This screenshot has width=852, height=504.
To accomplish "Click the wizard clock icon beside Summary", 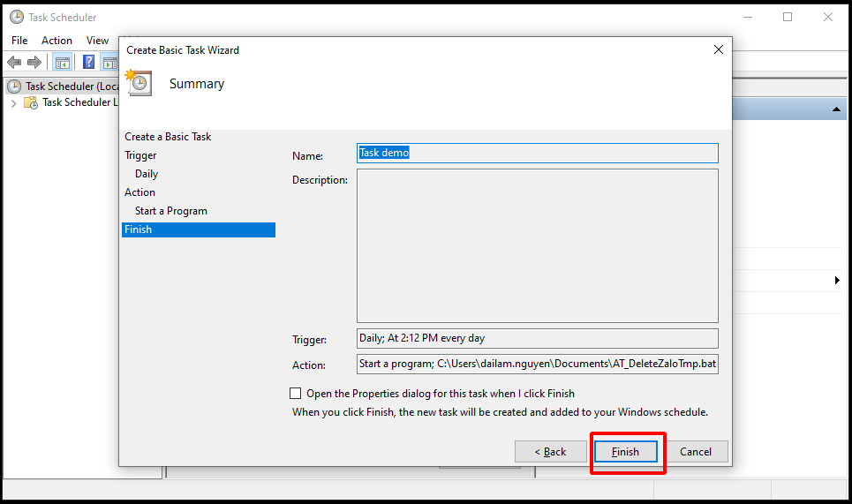I will point(139,83).
